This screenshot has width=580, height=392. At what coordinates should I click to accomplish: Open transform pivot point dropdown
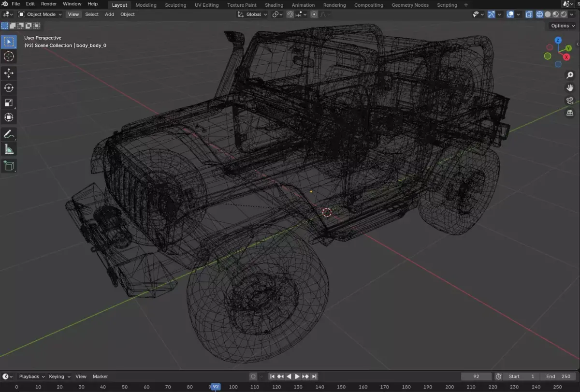click(x=277, y=15)
